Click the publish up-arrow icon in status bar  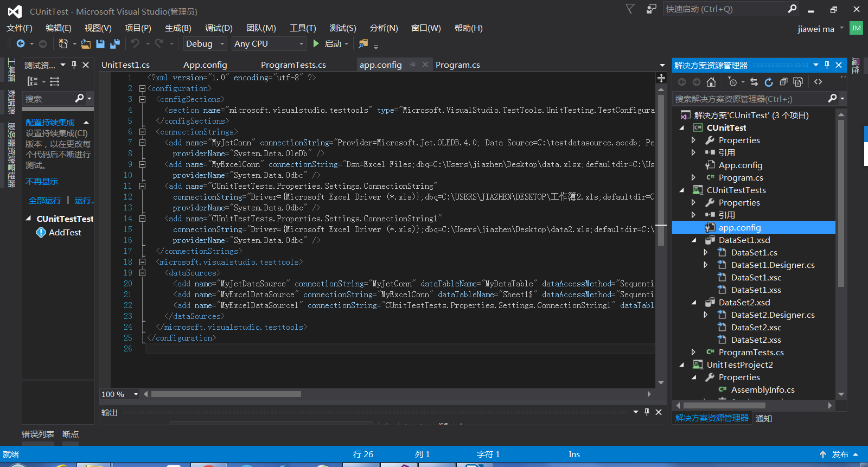823,455
